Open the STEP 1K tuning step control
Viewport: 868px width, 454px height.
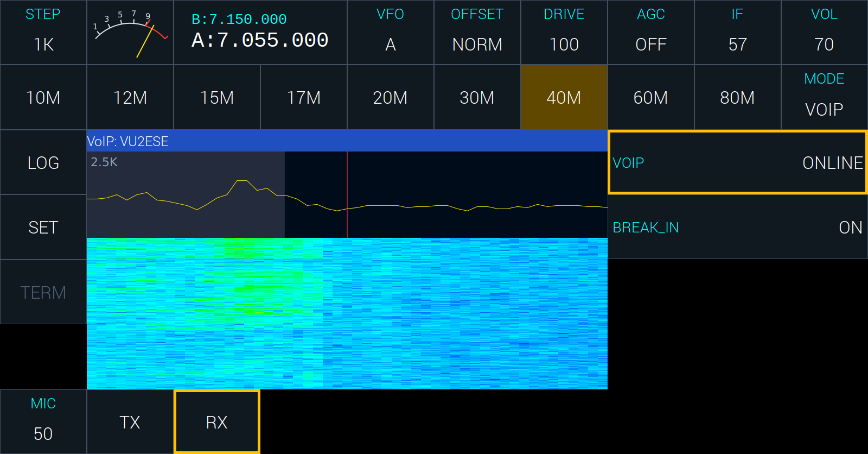click(43, 32)
